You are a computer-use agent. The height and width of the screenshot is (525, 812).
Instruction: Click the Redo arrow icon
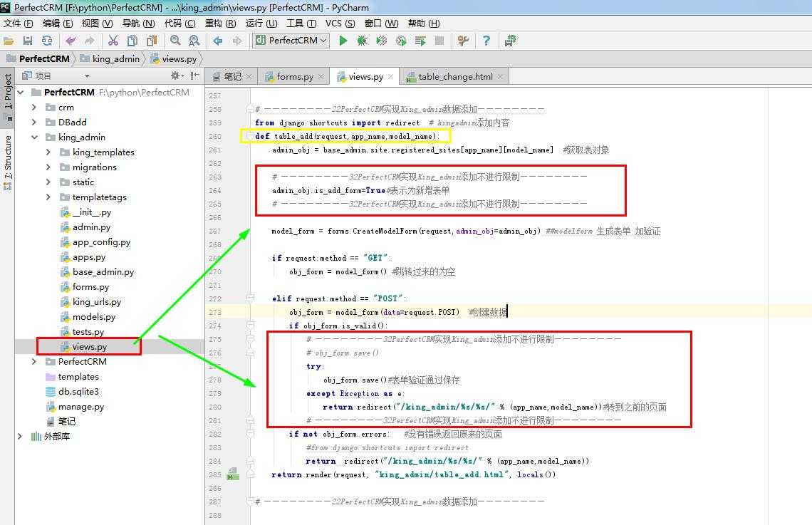90,41
